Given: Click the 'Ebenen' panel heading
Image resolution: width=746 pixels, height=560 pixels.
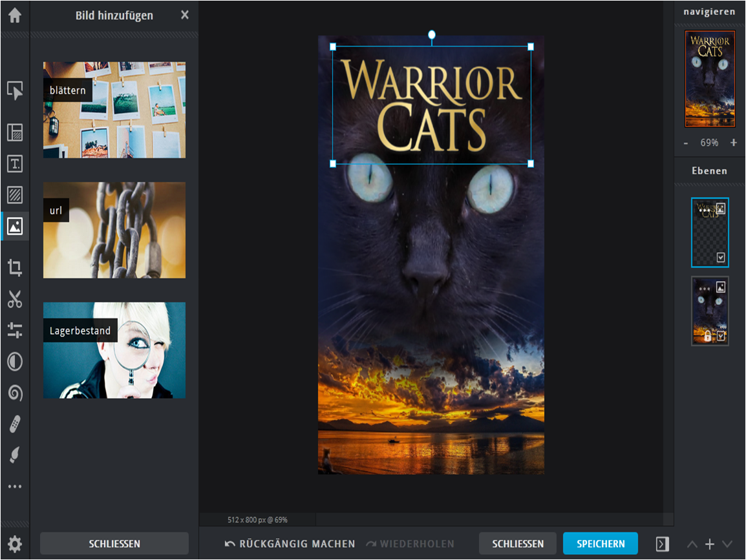Looking at the screenshot, I should (709, 171).
